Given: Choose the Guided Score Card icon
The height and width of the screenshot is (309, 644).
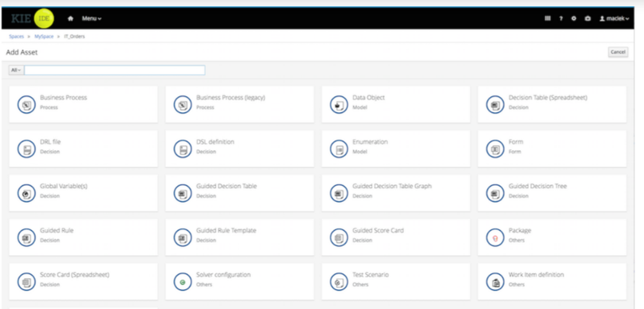Looking at the screenshot, I should pyautogui.click(x=339, y=238).
